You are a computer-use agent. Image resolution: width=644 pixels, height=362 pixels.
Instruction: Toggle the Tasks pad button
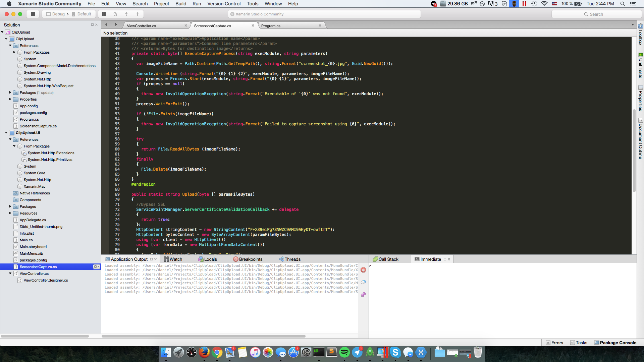click(579, 343)
